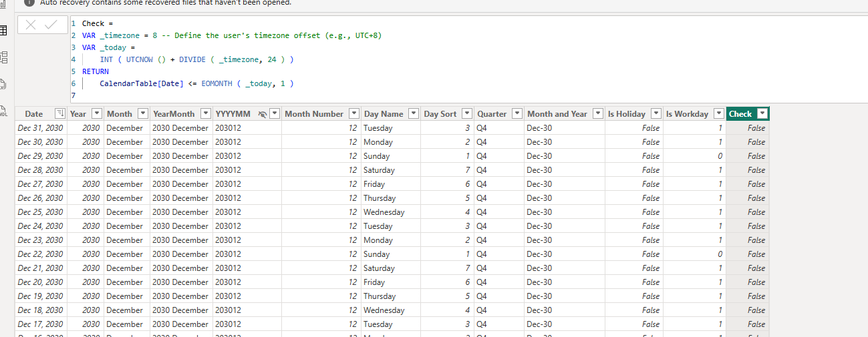Open Model view icon in left sidebar

(x=3, y=57)
